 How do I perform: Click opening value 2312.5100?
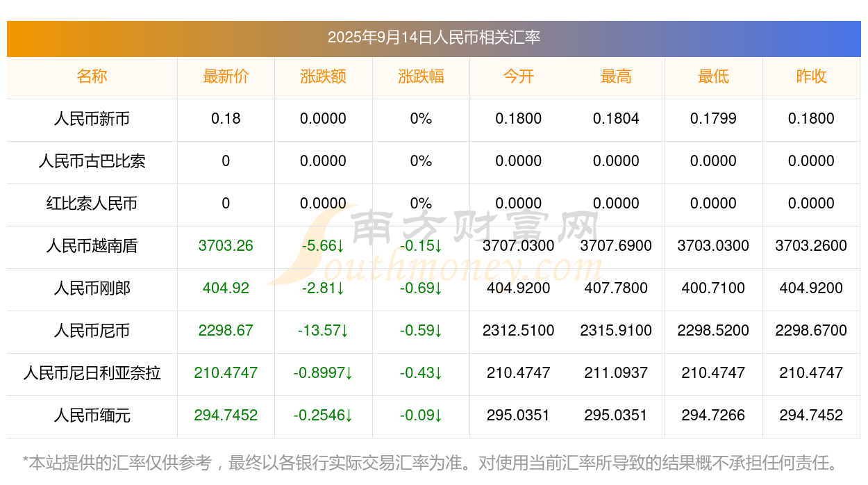519,331
